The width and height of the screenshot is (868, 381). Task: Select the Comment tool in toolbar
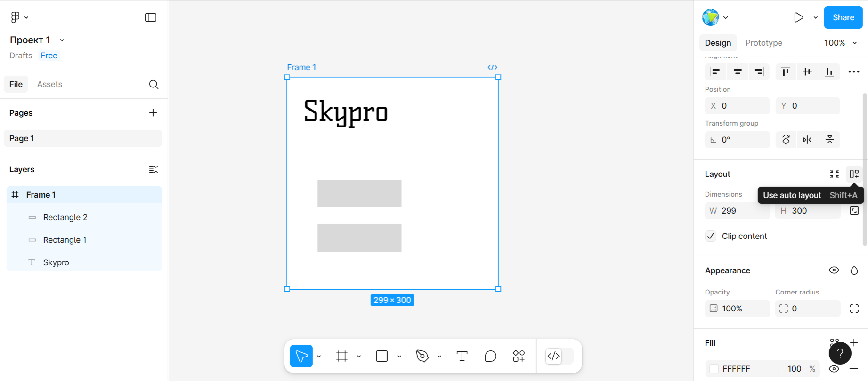click(490, 356)
